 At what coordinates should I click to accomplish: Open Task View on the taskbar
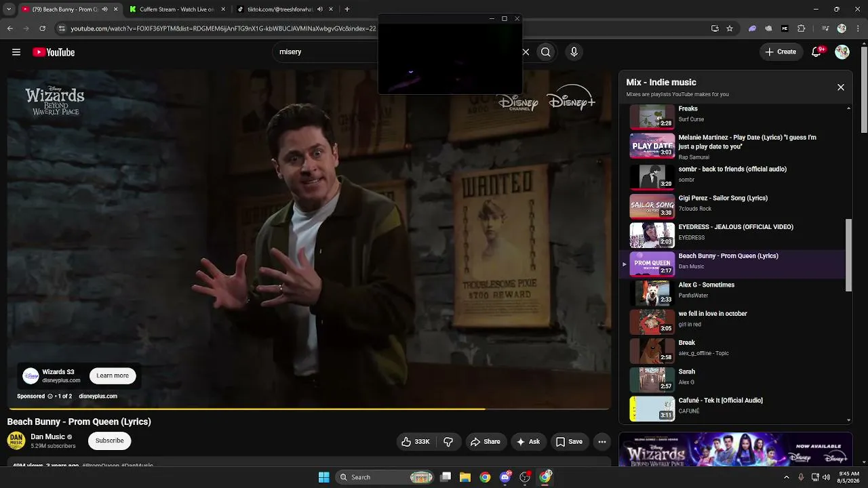click(446, 477)
